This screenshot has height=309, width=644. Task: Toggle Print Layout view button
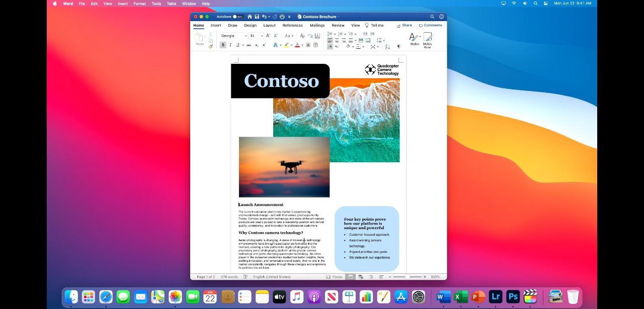[x=350, y=277]
